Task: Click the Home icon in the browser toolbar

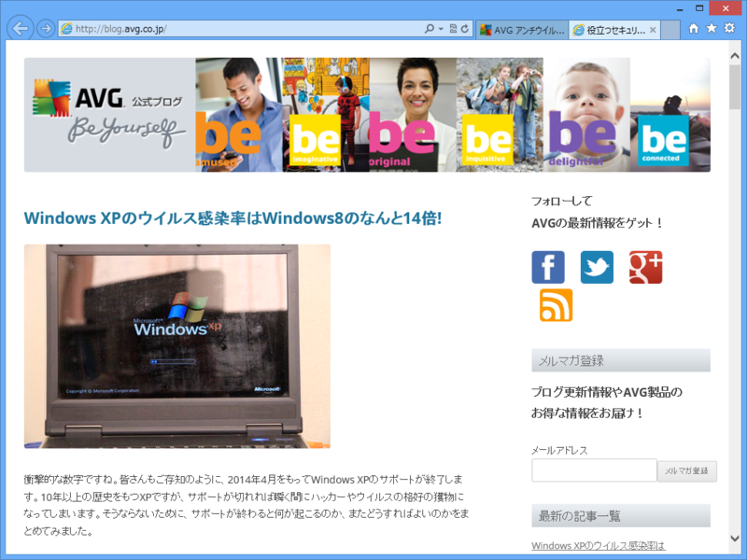Action: pyautogui.click(x=694, y=29)
